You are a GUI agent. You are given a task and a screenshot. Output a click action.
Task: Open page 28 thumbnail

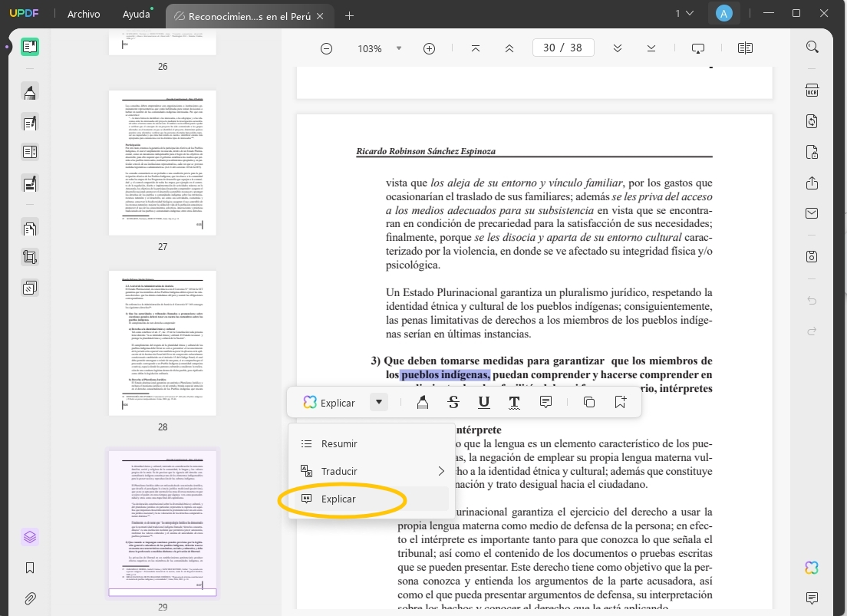[163, 343]
